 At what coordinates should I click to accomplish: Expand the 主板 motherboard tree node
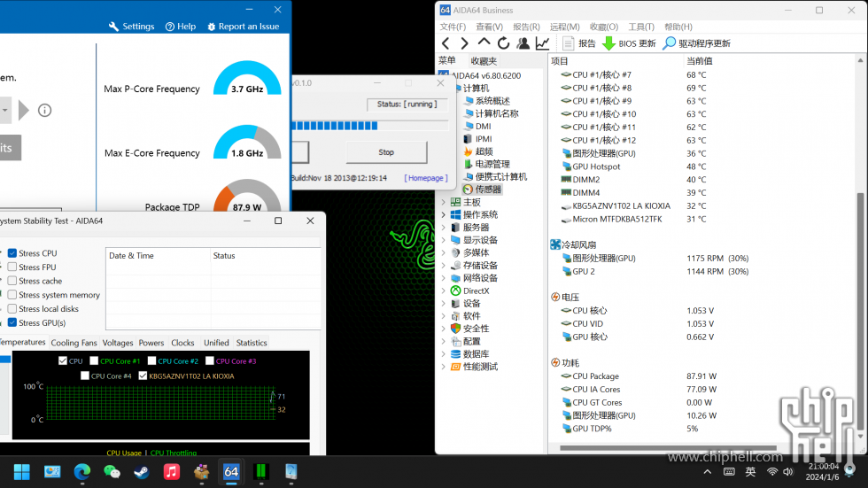click(x=444, y=202)
